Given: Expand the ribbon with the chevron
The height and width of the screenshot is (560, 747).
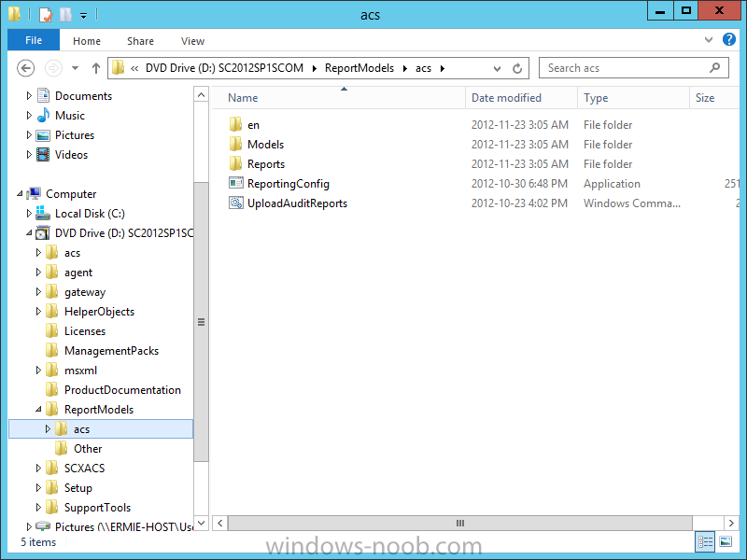Looking at the screenshot, I should [x=709, y=39].
